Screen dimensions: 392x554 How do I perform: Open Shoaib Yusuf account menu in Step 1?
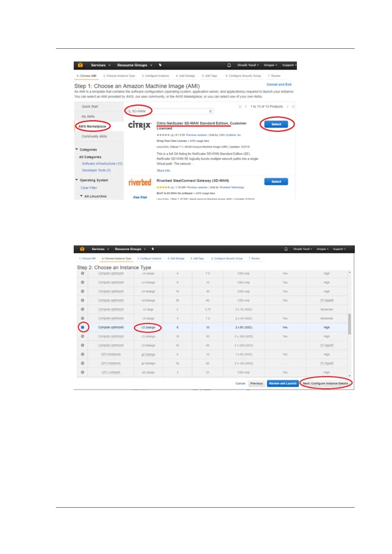click(248, 65)
